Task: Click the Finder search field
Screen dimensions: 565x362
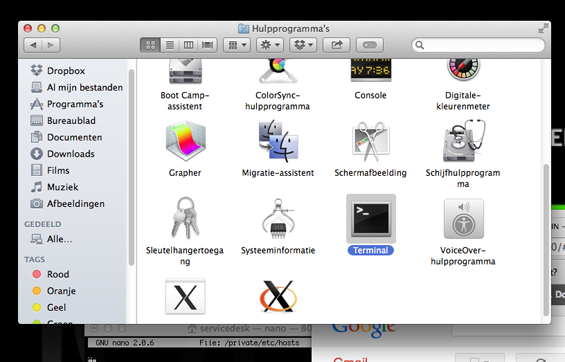Action: 478,45
